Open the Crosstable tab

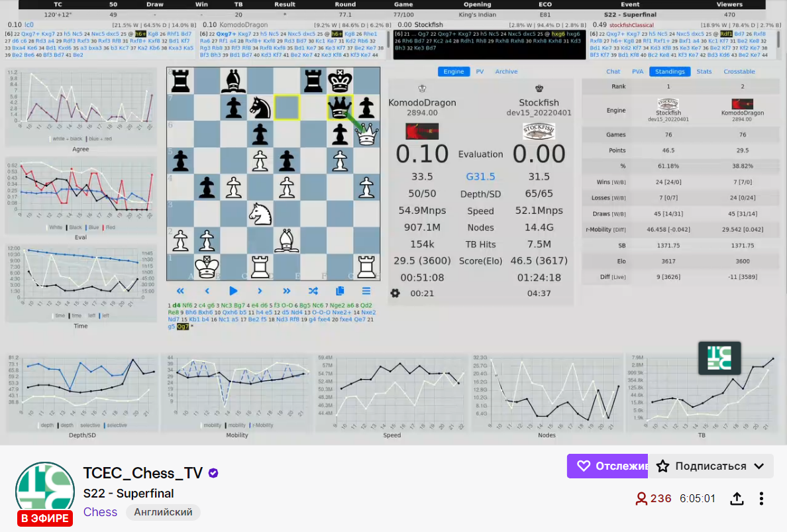739,72
